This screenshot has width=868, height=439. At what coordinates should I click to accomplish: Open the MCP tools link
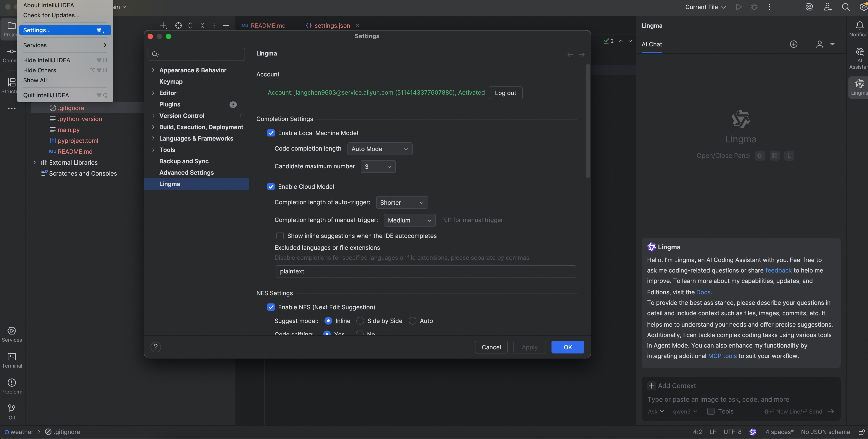tap(722, 356)
